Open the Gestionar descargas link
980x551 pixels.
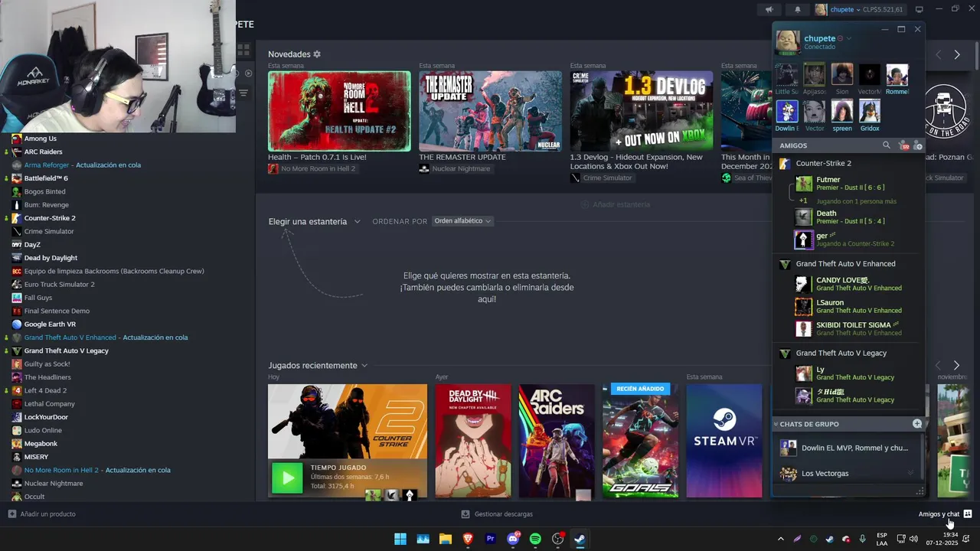[497, 514]
